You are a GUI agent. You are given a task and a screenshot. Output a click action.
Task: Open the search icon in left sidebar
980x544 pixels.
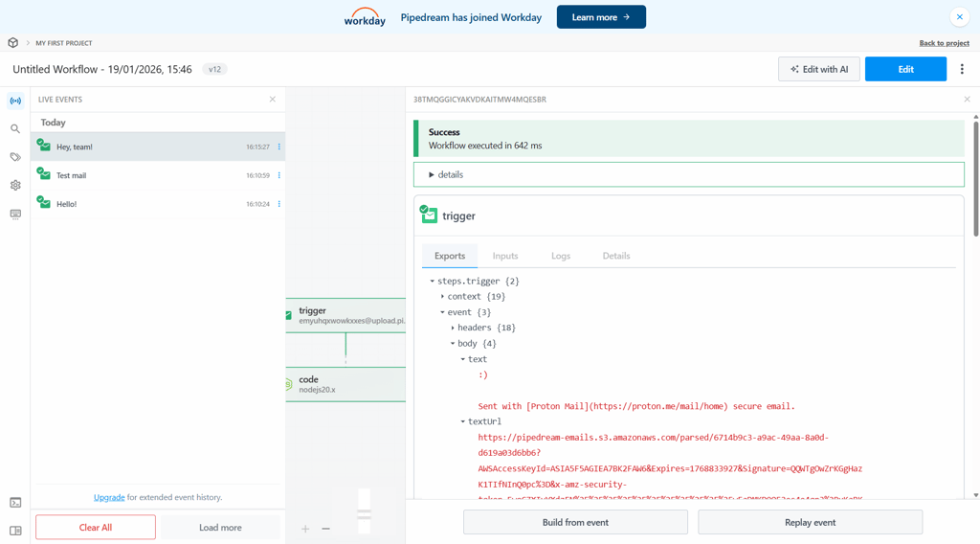click(15, 128)
